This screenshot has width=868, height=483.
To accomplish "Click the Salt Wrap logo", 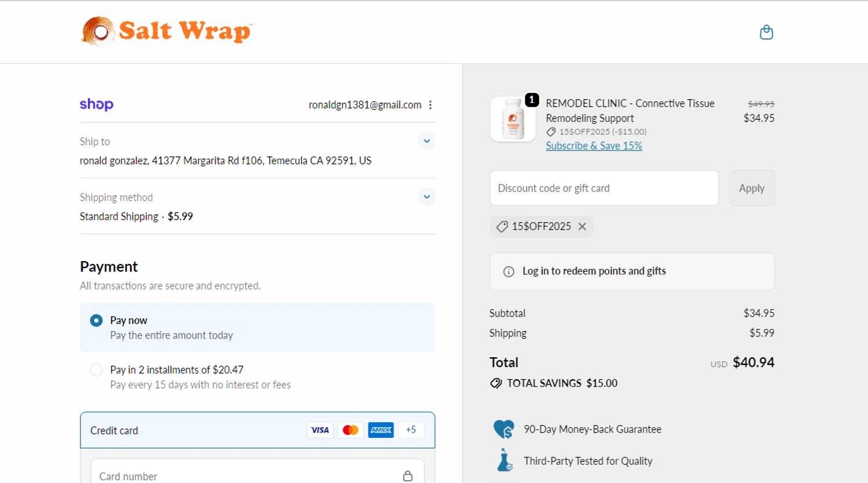I will (166, 31).
